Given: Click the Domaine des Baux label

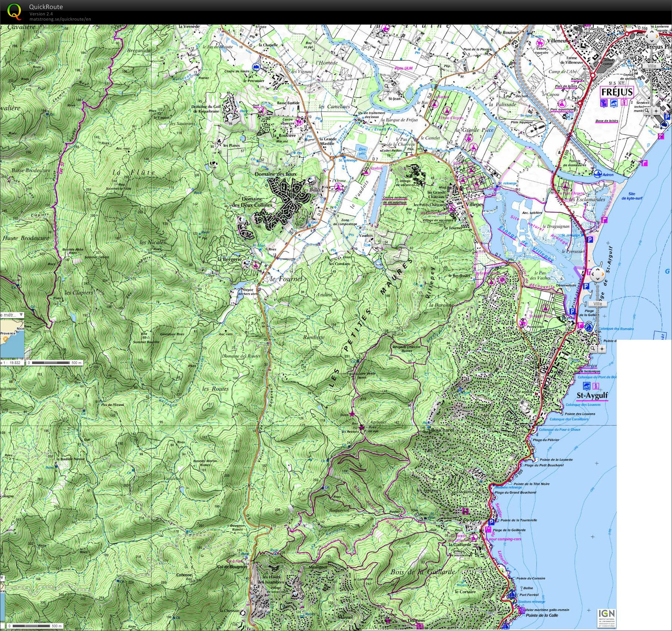Looking at the screenshot, I should pos(276,174).
